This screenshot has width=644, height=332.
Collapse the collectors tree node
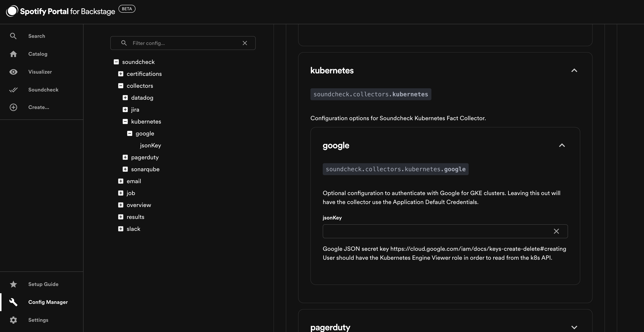click(x=121, y=86)
